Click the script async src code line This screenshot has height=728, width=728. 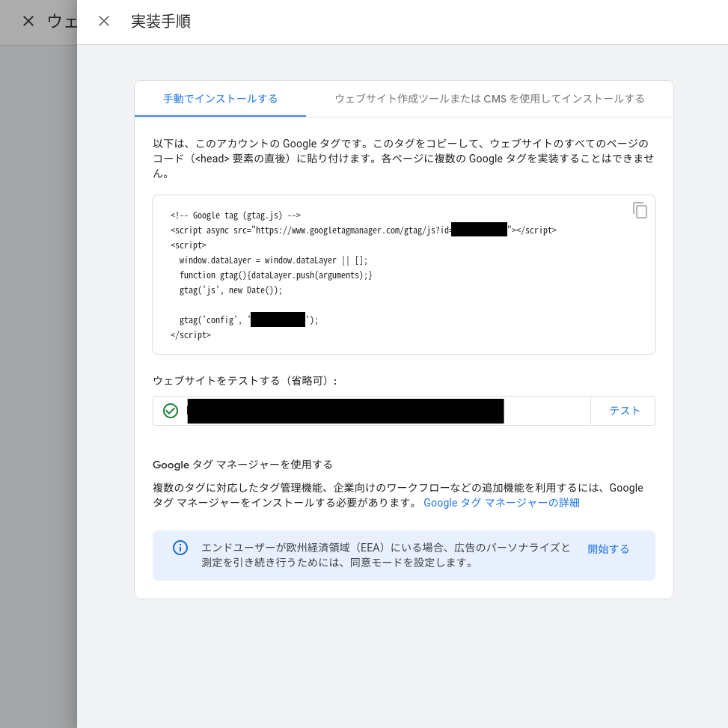pos(363,230)
